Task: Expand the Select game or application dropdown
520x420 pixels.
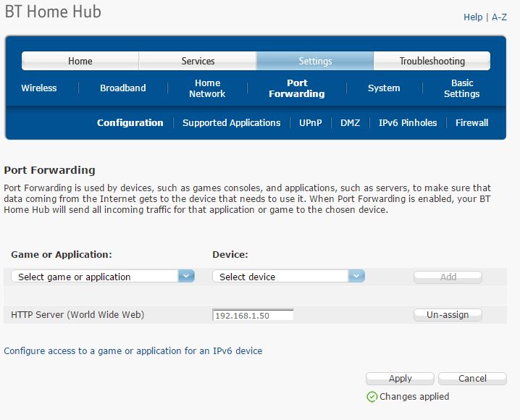Action: pos(103,277)
